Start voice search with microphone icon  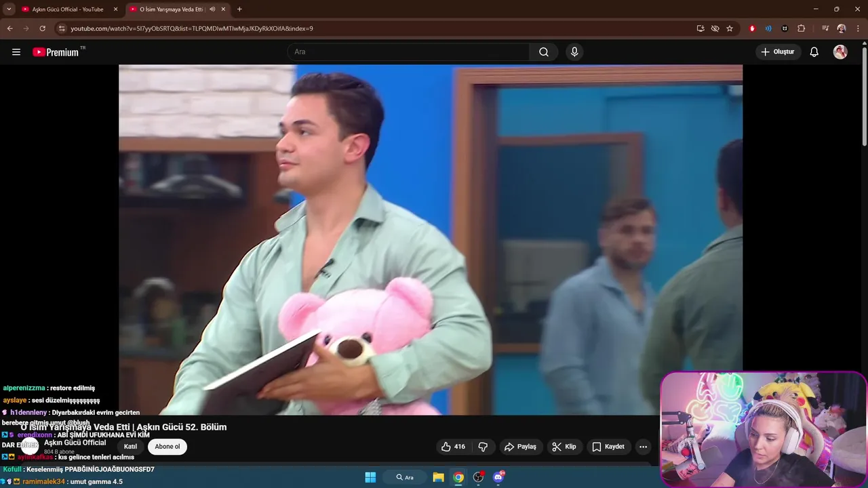(574, 52)
